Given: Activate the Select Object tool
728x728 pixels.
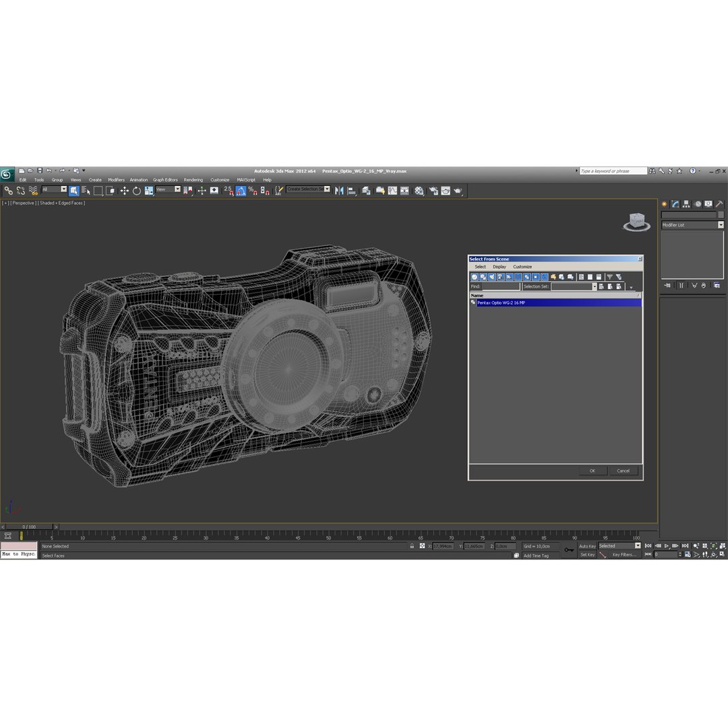Looking at the screenshot, I should click(x=74, y=190).
